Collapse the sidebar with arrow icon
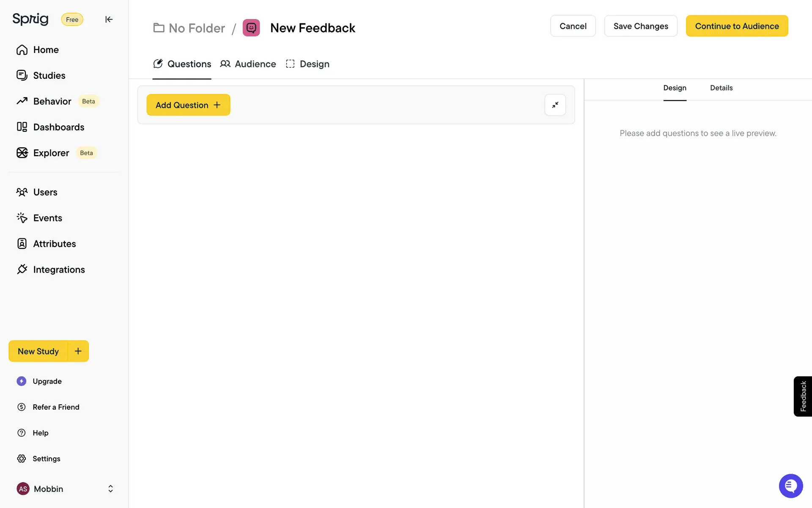812x508 pixels. click(109, 19)
